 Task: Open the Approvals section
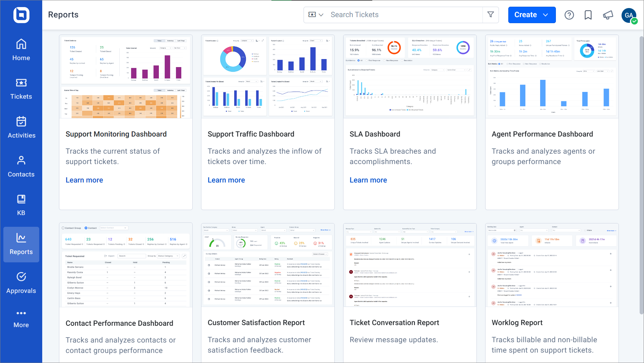click(x=21, y=283)
